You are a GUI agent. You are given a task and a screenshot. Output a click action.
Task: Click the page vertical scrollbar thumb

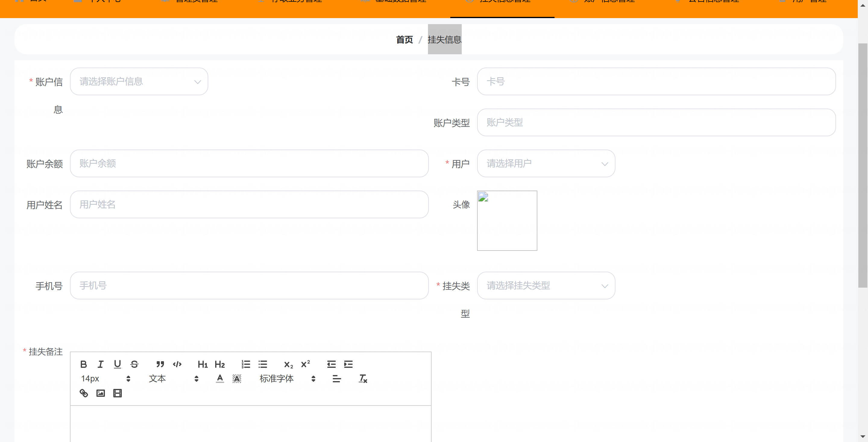863,165
